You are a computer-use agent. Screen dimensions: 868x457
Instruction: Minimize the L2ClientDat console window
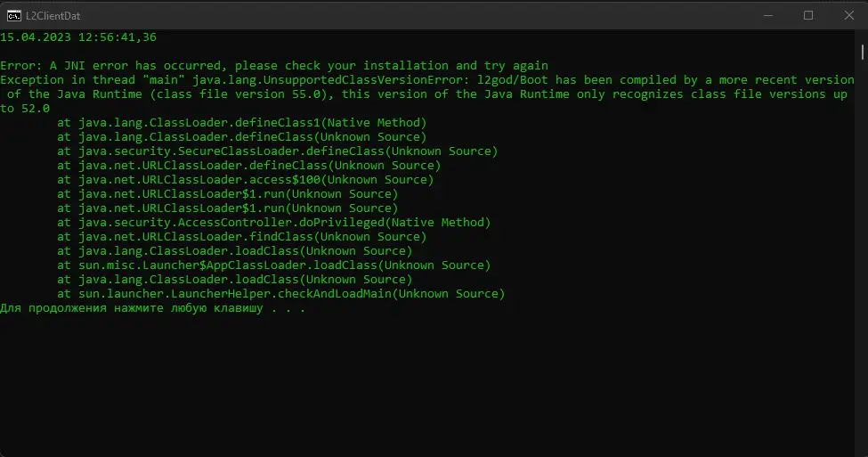[x=768, y=15]
